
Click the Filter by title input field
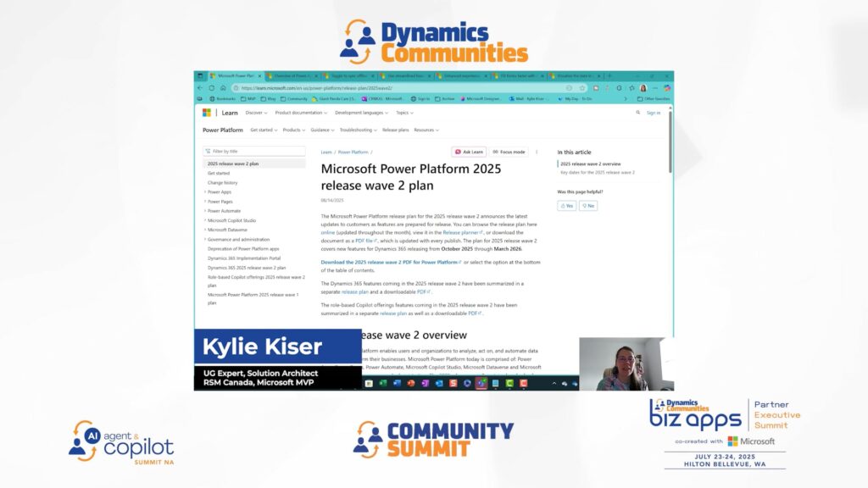(x=254, y=151)
